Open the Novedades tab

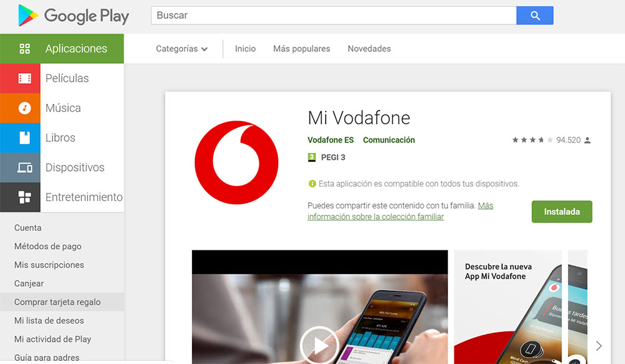[x=369, y=48]
